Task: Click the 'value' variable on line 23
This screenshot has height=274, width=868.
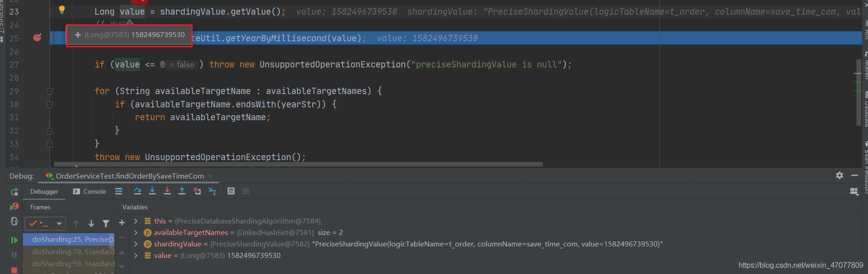Action: pyautogui.click(x=132, y=12)
